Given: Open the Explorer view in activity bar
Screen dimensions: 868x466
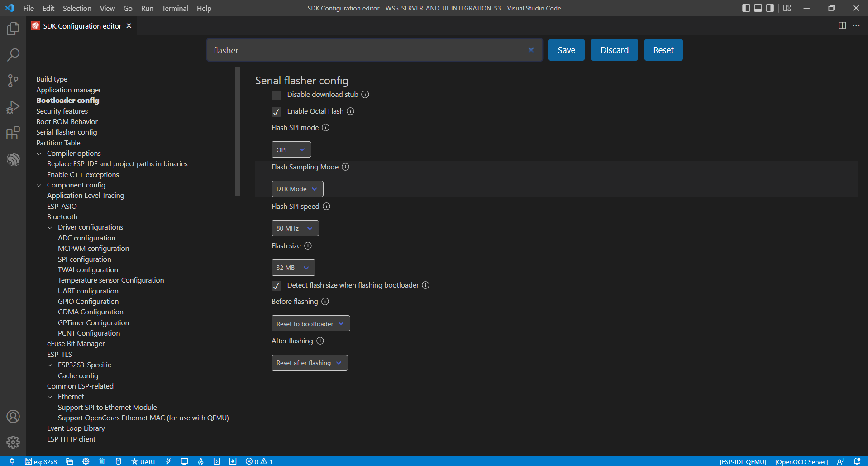Looking at the screenshot, I should pos(13,29).
